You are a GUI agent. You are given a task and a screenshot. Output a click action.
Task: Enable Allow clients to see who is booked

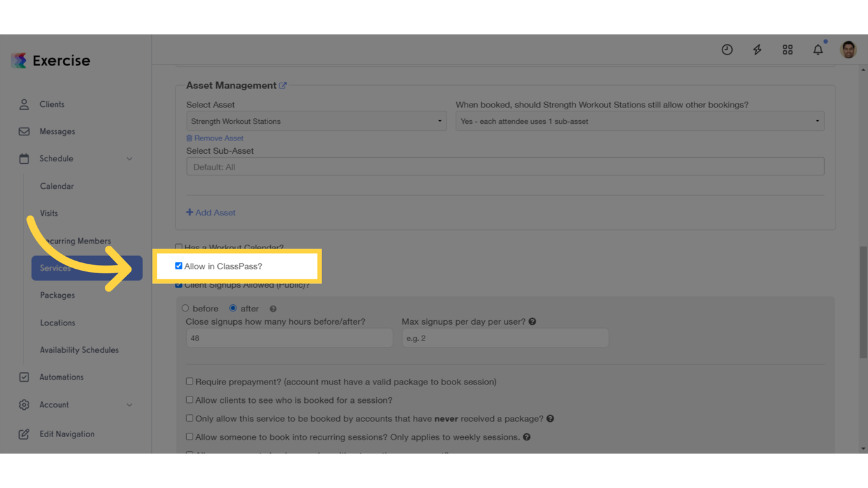click(x=189, y=400)
